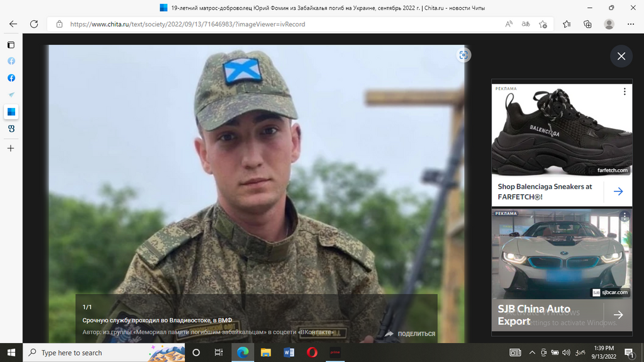Go back to the previous page
The image size is (644, 362).
point(13,25)
